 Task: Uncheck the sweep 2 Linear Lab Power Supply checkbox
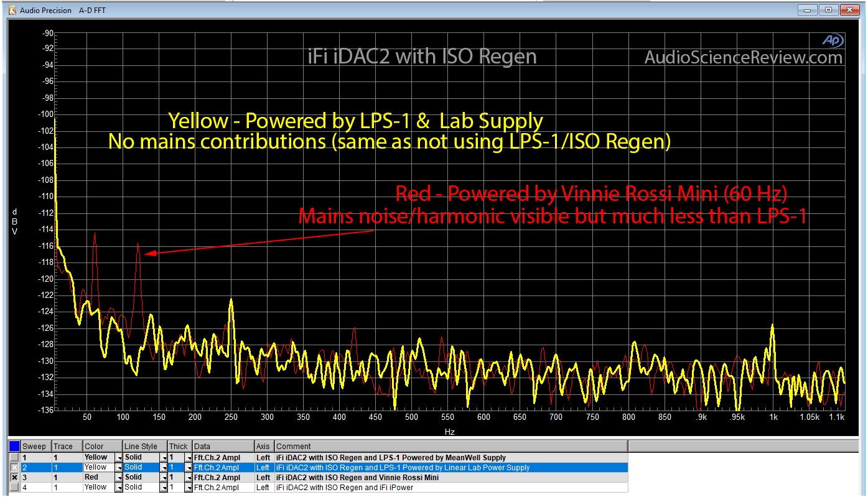pyautogui.click(x=14, y=467)
